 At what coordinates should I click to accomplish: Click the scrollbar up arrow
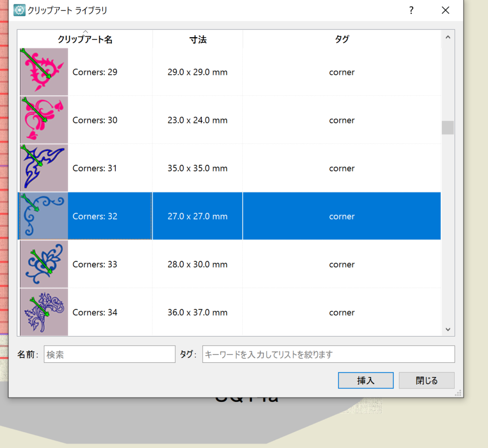click(x=447, y=37)
